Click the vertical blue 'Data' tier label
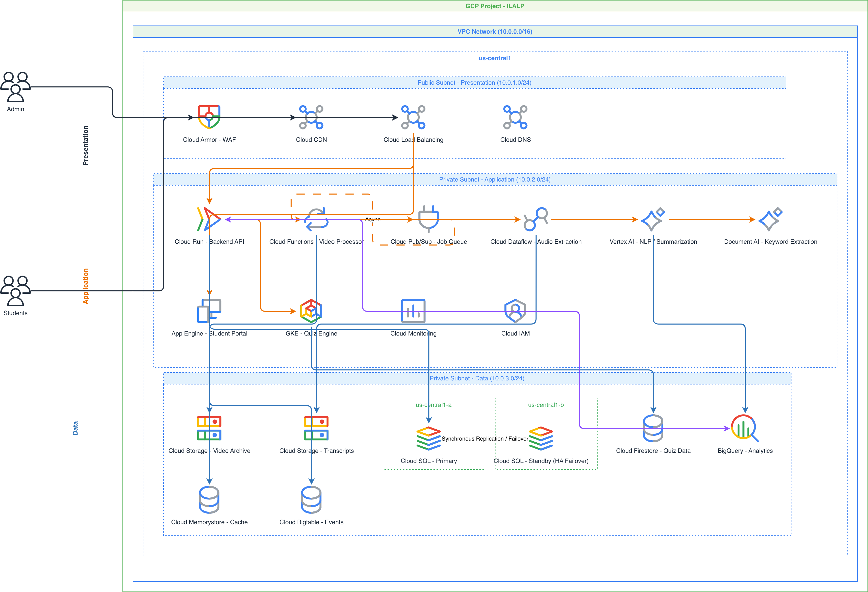868x592 pixels. point(76,428)
